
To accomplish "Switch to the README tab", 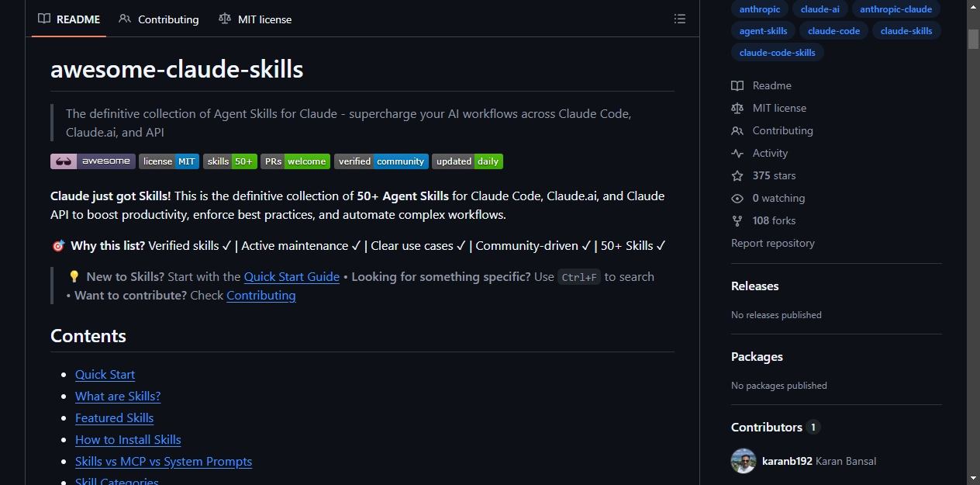I will point(69,19).
